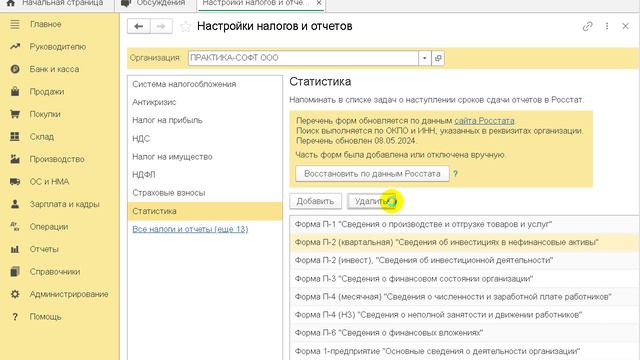Select row Форма П-6 финансовых вложениях
The image size is (640, 360).
(464, 333)
